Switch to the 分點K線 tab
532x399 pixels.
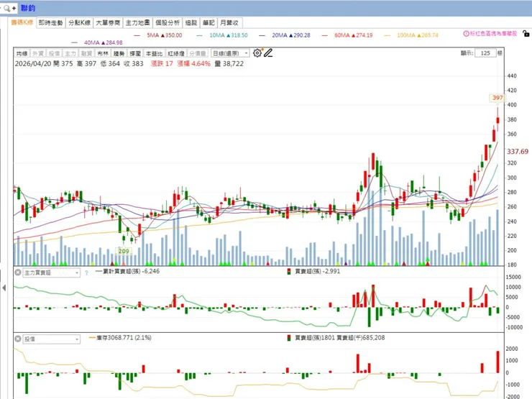(x=79, y=23)
